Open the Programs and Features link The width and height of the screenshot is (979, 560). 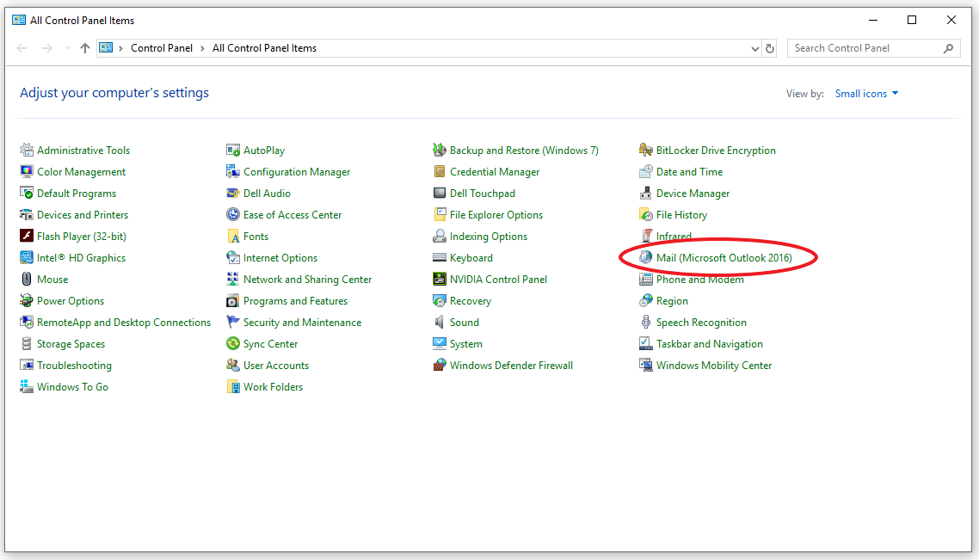(295, 301)
